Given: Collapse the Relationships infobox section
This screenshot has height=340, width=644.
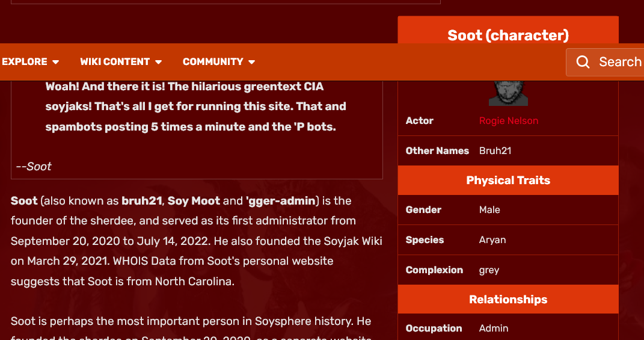Looking at the screenshot, I should pyautogui.click(x=508, y=299).
